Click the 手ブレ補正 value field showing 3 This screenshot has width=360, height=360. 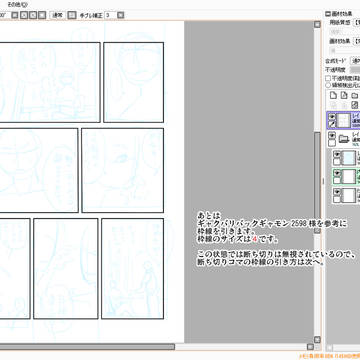tap(110, 15)
